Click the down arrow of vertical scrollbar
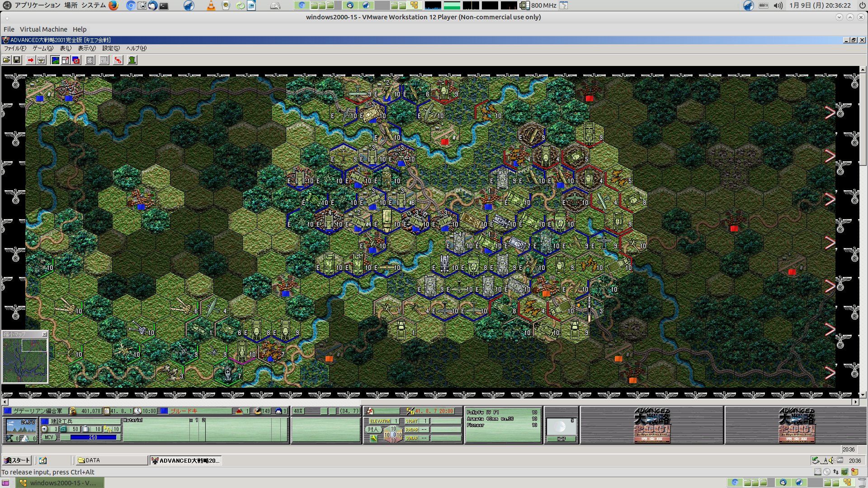Screen dimensions: 868x488 click(863, 394)
